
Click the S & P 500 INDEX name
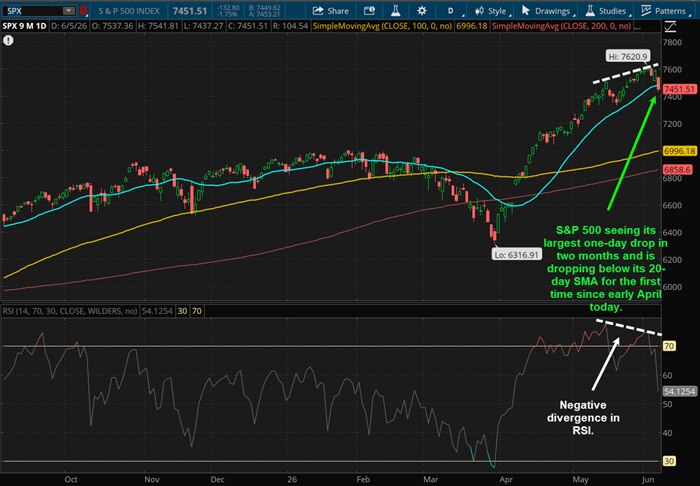pyautogui.click(x=129, y=11)
